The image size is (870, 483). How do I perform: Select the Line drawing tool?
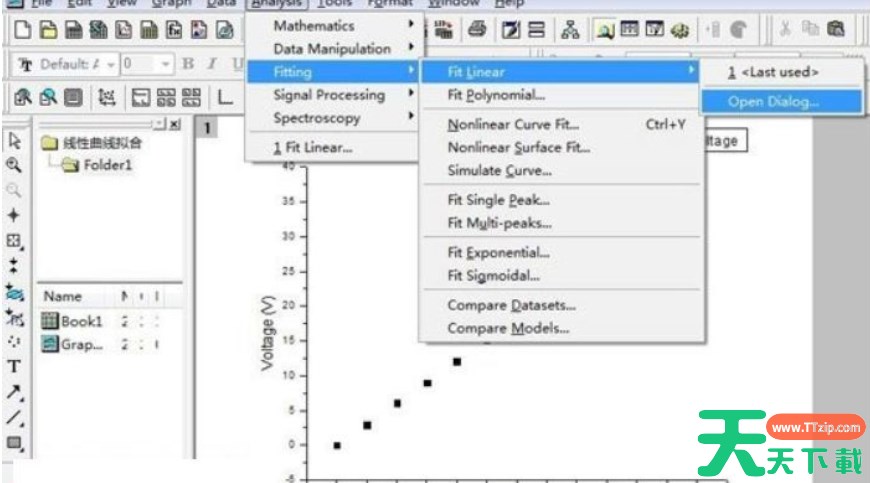(x=14, y=418)
